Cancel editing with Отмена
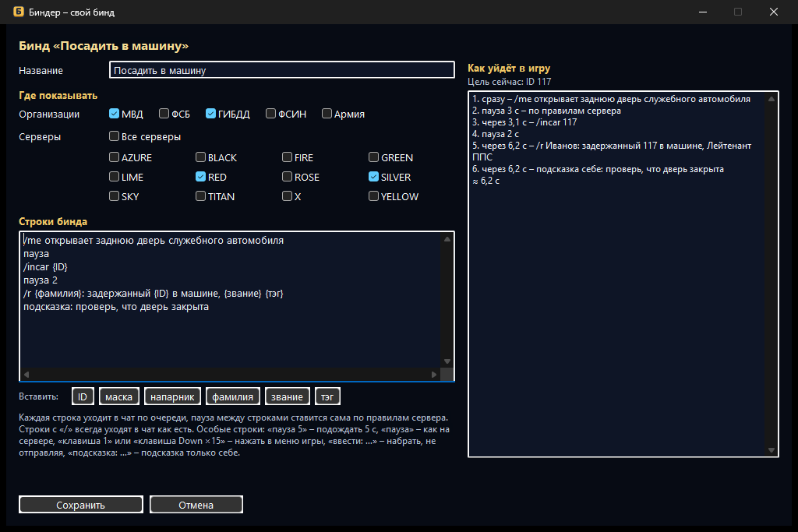The width and height of the screenshot is (798, 532). [x=196, y=505]
